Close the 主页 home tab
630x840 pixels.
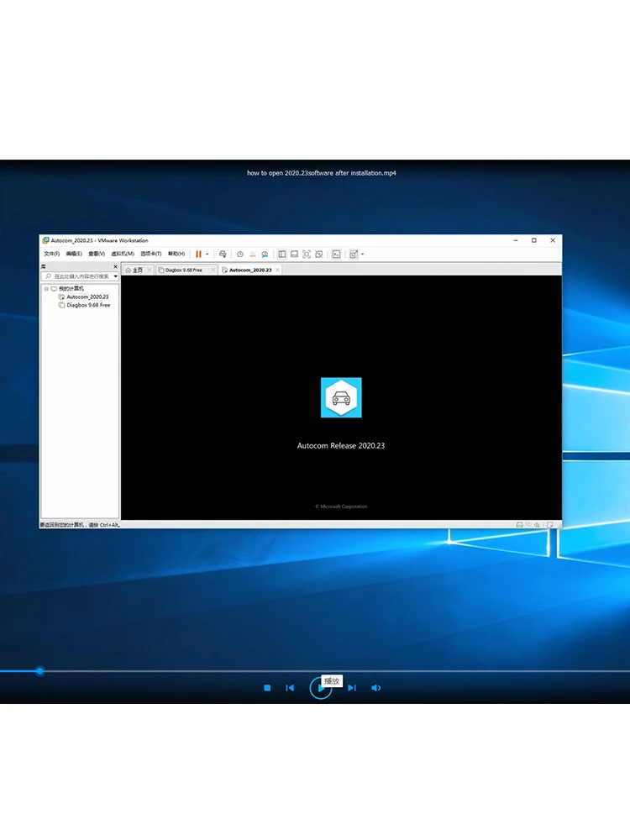coord(150,270)
